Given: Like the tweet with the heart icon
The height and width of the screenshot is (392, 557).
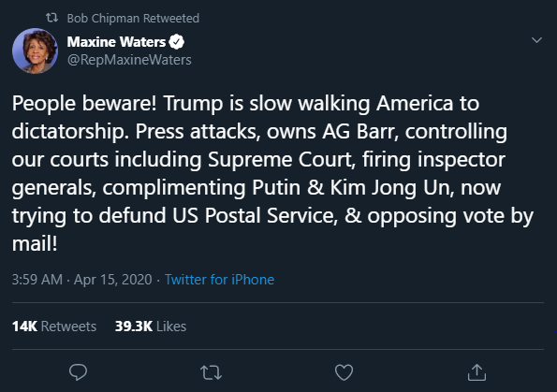Looking at the screenshot, I should (x=344, y=372).
